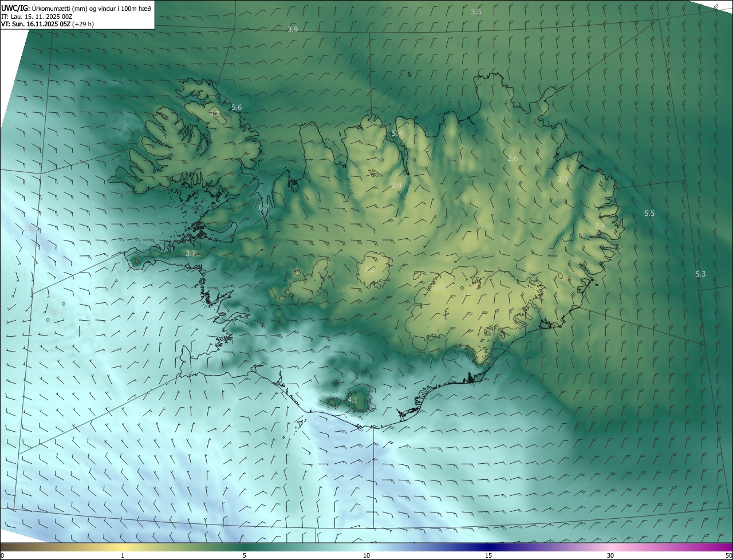Click the 5.6 value in the Westfjords
Image resolution: width=733 pixels, height=560 pixels.
(237, 108)
